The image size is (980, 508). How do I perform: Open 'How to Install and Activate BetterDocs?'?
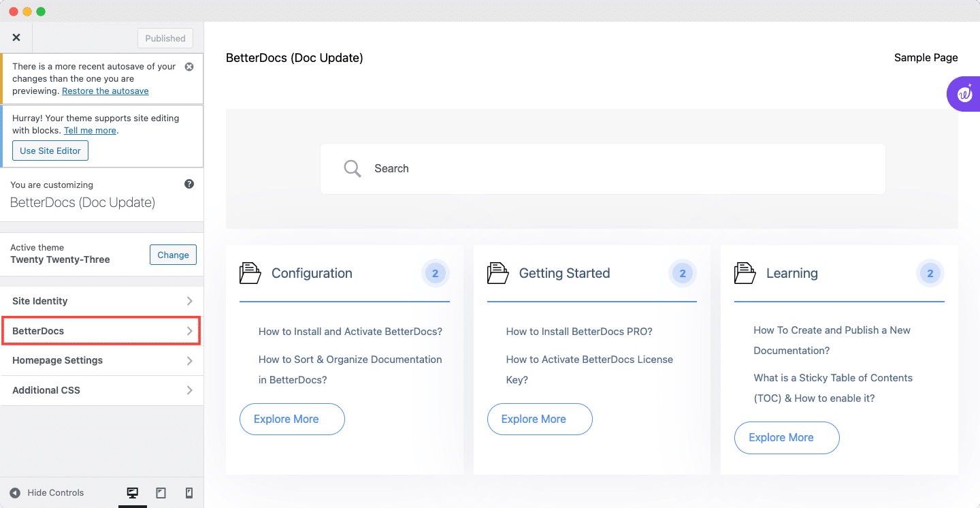[350, 332]
